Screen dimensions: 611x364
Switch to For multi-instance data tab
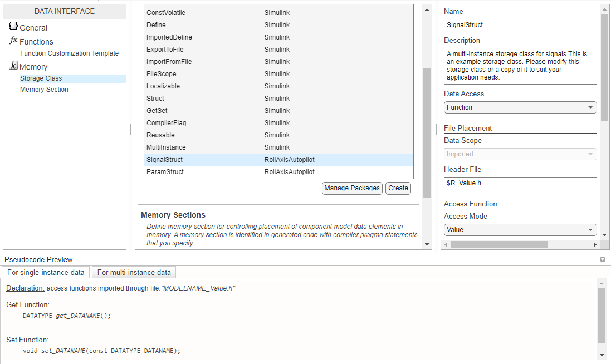tap(134, 272)
